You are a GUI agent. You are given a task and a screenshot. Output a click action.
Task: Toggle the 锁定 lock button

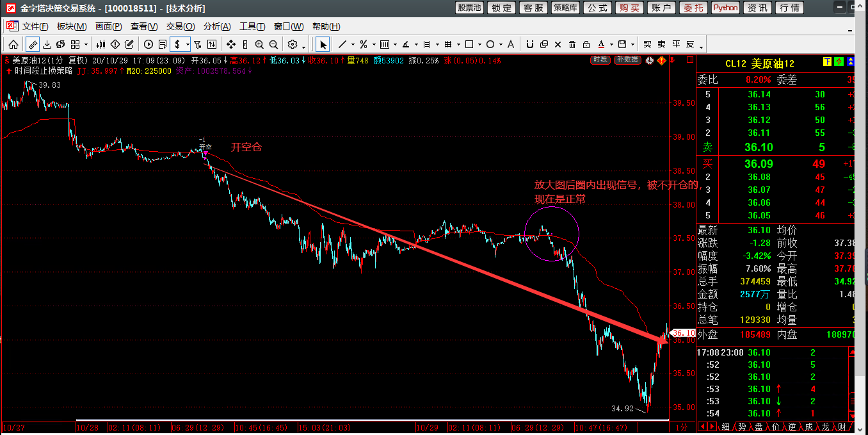point(502,8)
